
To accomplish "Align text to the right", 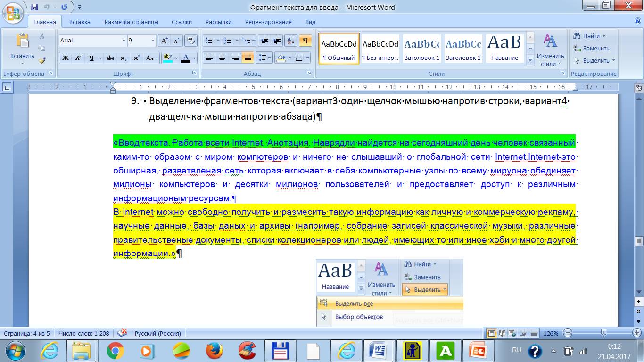I will point(235,58).
